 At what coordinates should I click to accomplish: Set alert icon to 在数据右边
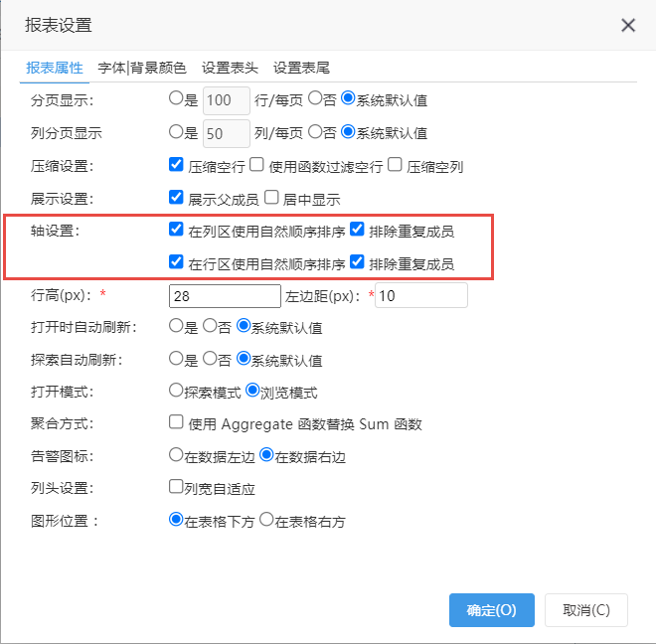click(x=267, y=455)
